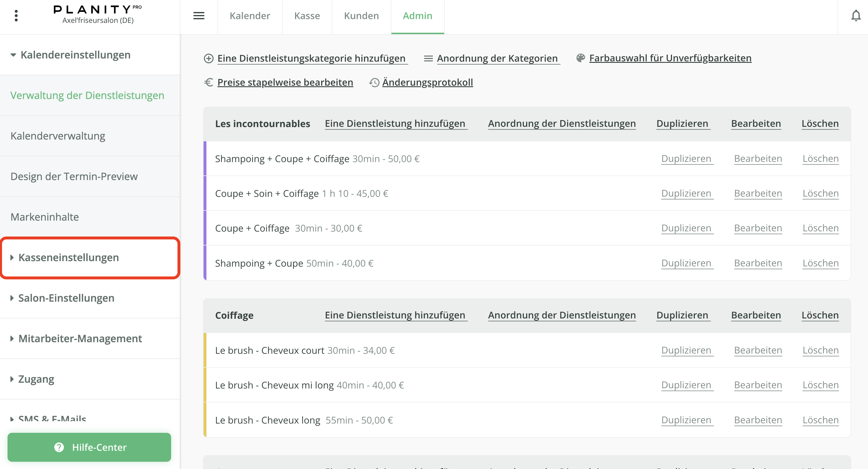The width and height of the screenshot is (868, 469).
Task: Switch to the Kalender tab
Action: pos(250,16)
